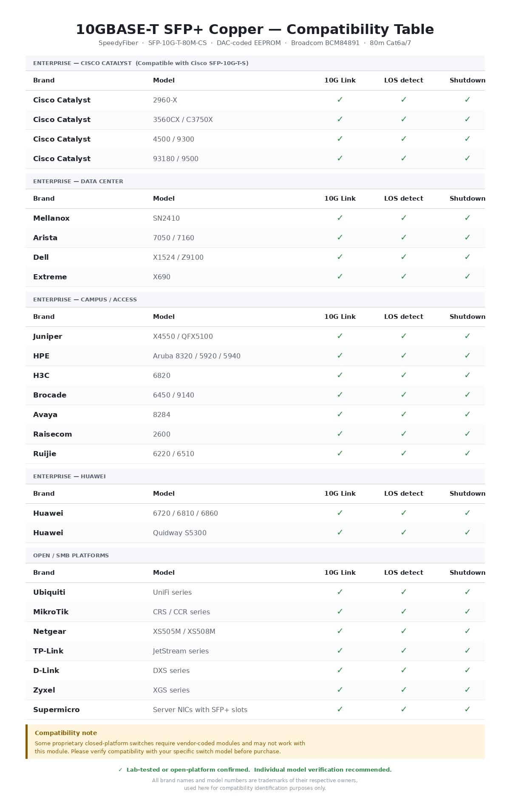Click the 10G Link checkmark for Cisco Catalyst 2960-X
510x812 pixels.
[x=340, y=99]
